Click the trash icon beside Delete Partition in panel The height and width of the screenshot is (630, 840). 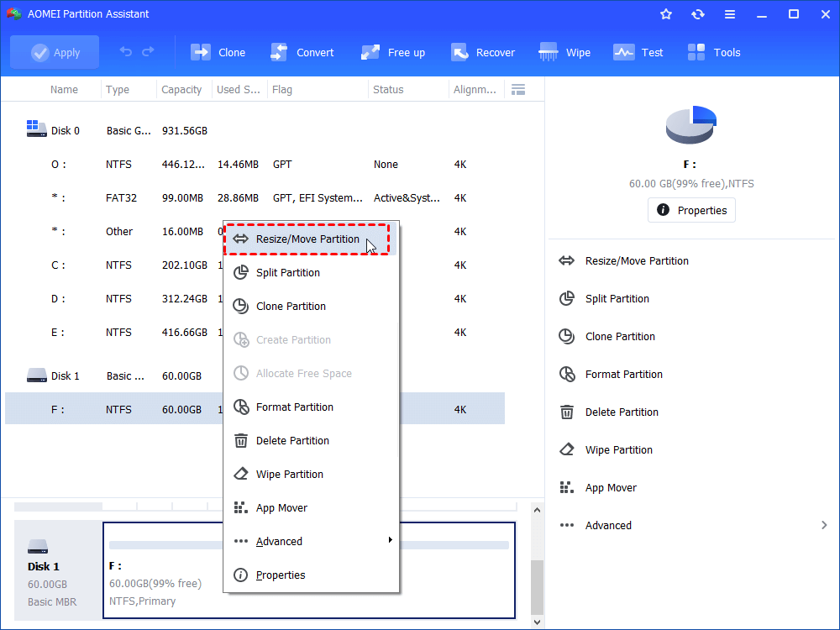567,412
